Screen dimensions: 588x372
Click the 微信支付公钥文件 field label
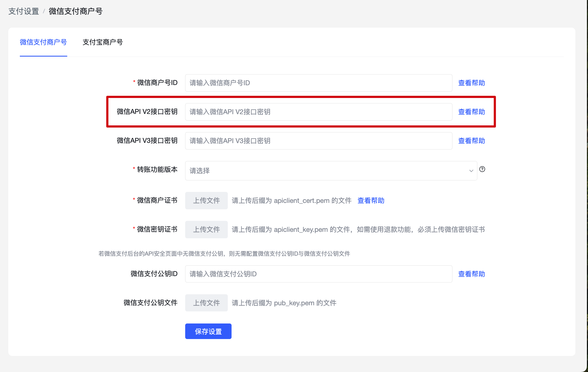click(x=150, y=303)
